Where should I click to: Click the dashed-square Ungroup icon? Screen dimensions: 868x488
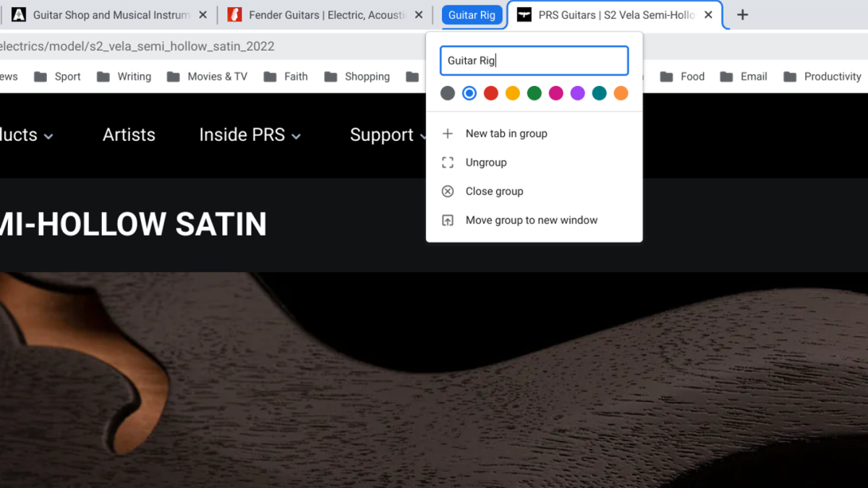pos(448,163)
